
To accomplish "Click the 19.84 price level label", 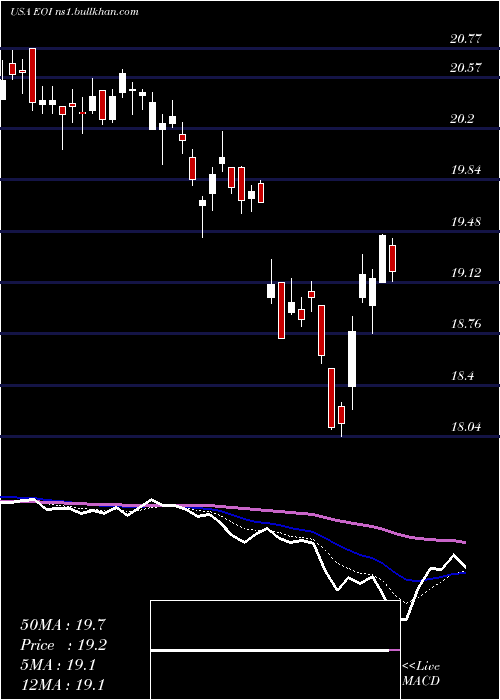I will pos(466,170).
